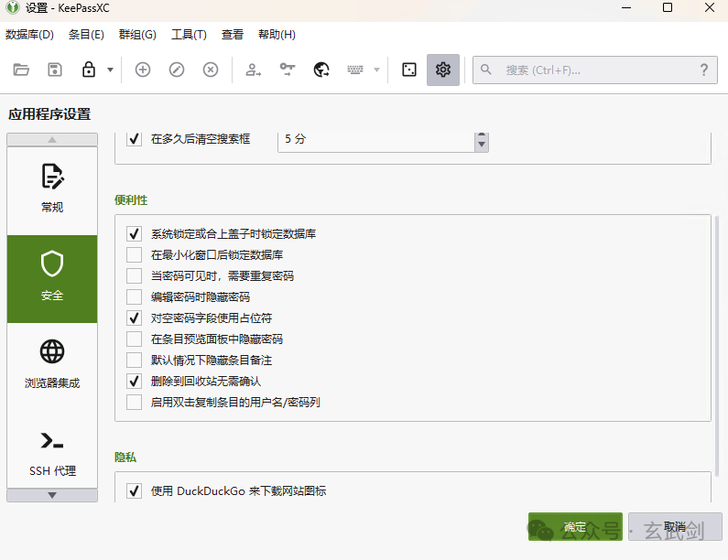Click the open database folder icon
Viewport: 728px width, 560px height.
point(21,70)
